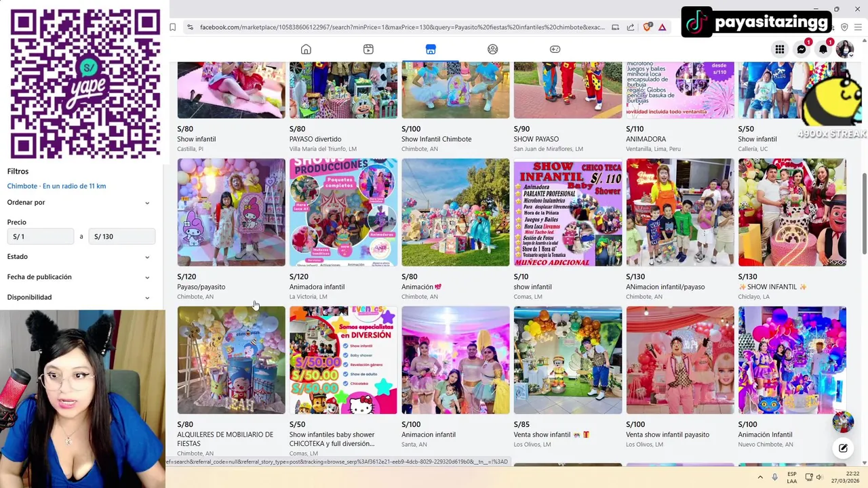Click the Venta show infantil payasito title
The height and width of the screenshot is (488, 868).
[667, 434]
